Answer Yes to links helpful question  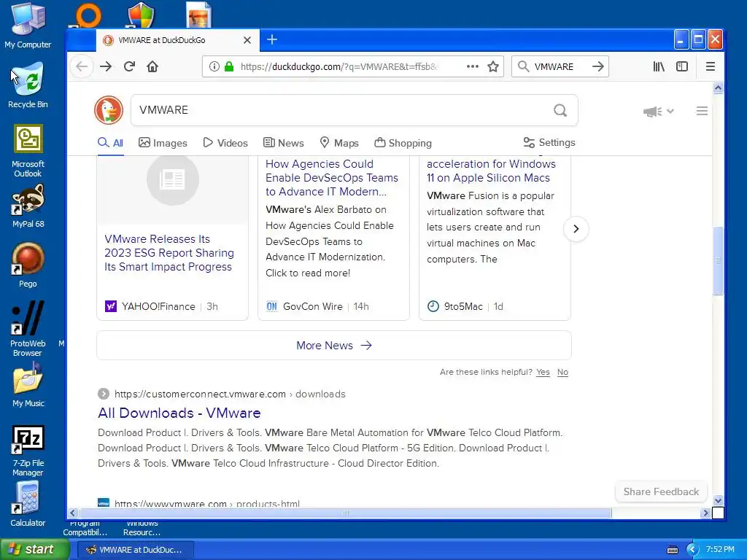[543, 373]
